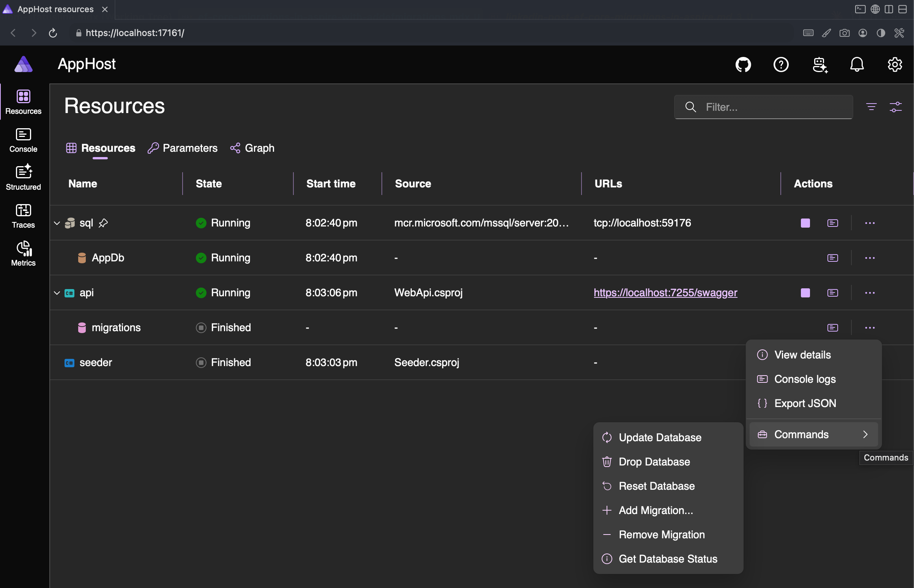Select View details from context menu

click(813, 355)
